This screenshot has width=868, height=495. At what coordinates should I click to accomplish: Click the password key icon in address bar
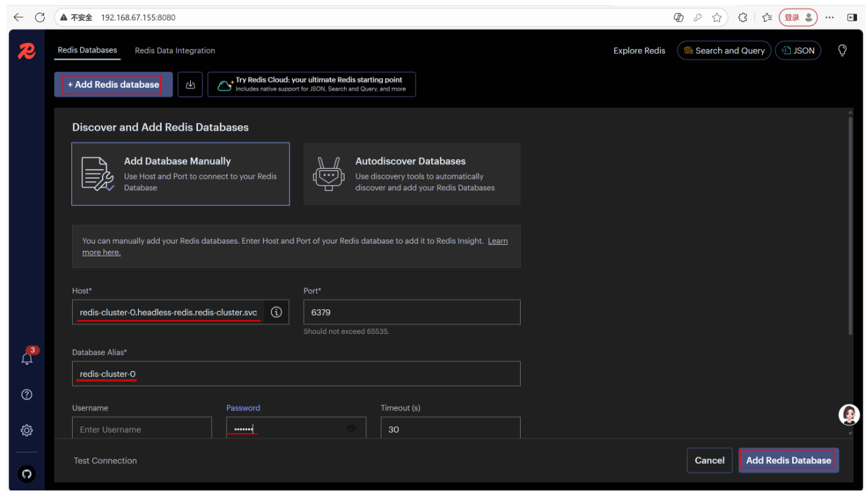tap(698, 18)
